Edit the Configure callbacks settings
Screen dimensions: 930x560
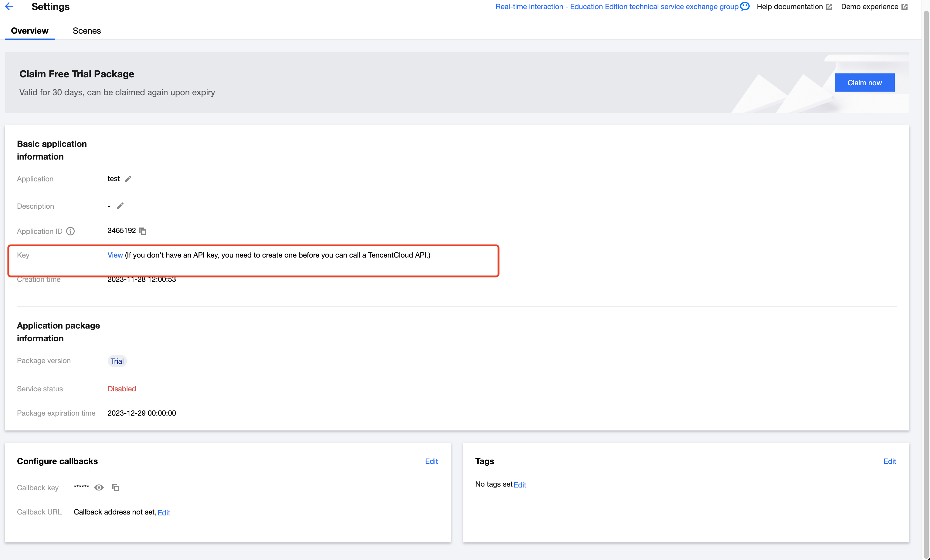click(x=431, y=461)
